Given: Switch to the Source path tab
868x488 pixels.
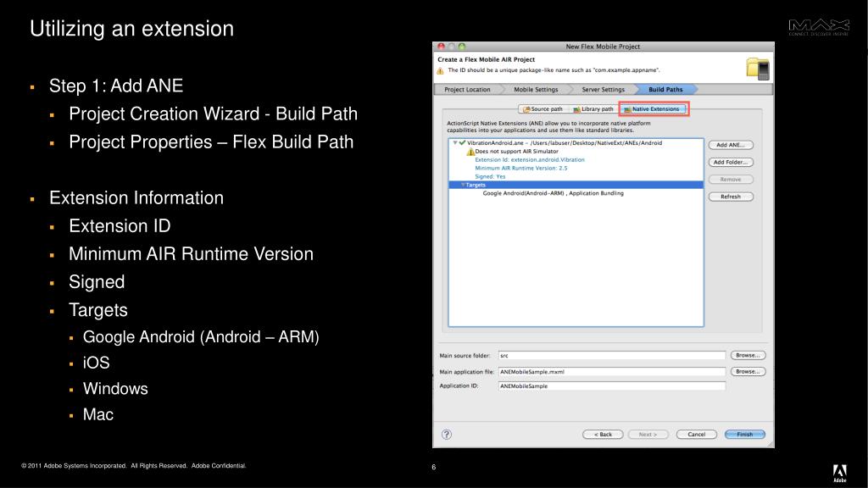Looking at the screenshot, I should click(x=542, y=109).
